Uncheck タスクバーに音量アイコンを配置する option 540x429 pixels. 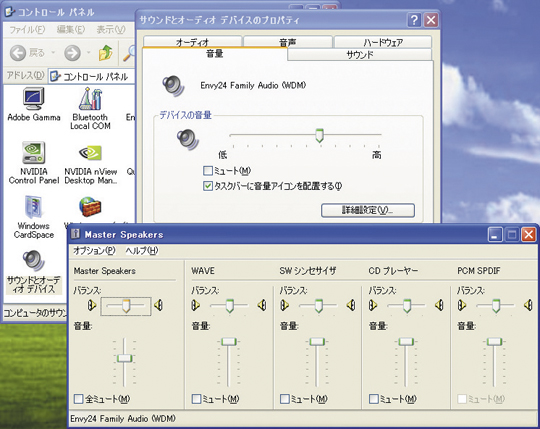[x=208, y=186]
